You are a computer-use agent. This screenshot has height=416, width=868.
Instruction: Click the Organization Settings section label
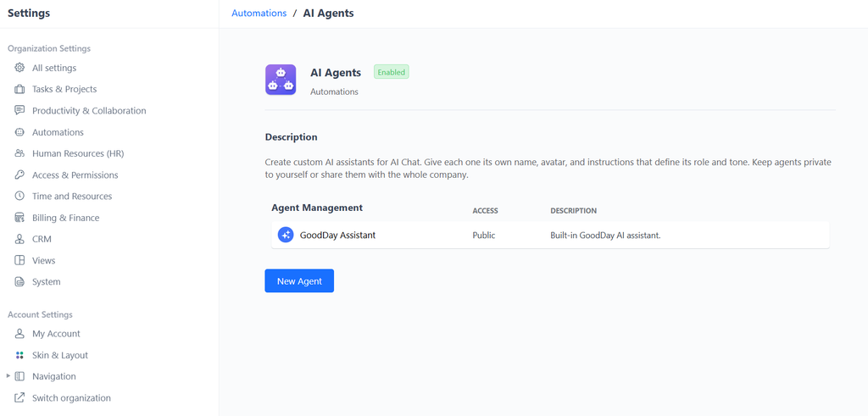coord(49,48)
